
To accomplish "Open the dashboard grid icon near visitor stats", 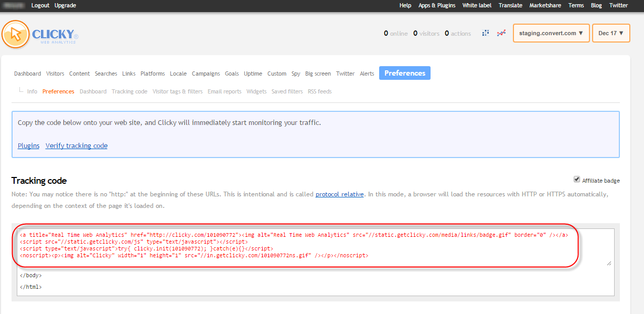I will point(485,33).
